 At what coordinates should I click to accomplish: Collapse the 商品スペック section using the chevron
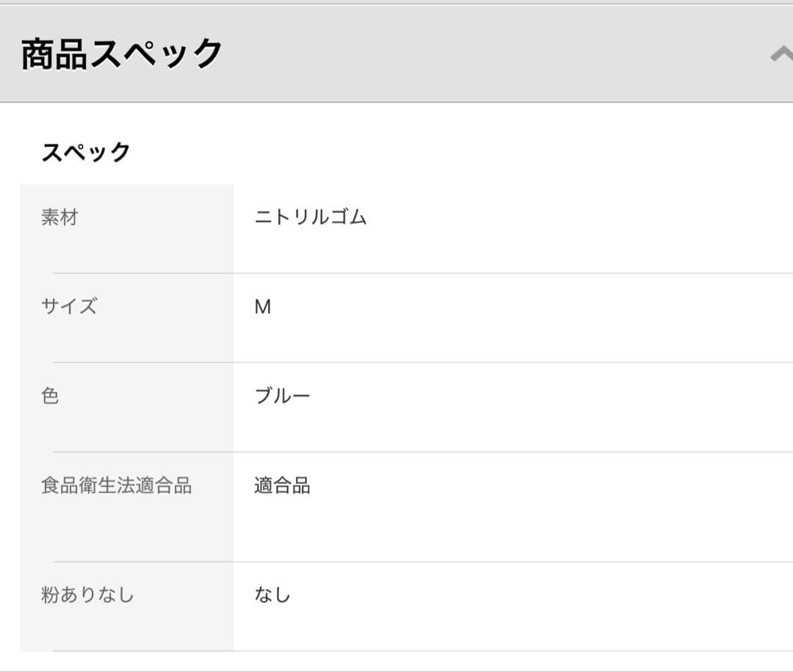pyautogui.click(x=781, y=55)
